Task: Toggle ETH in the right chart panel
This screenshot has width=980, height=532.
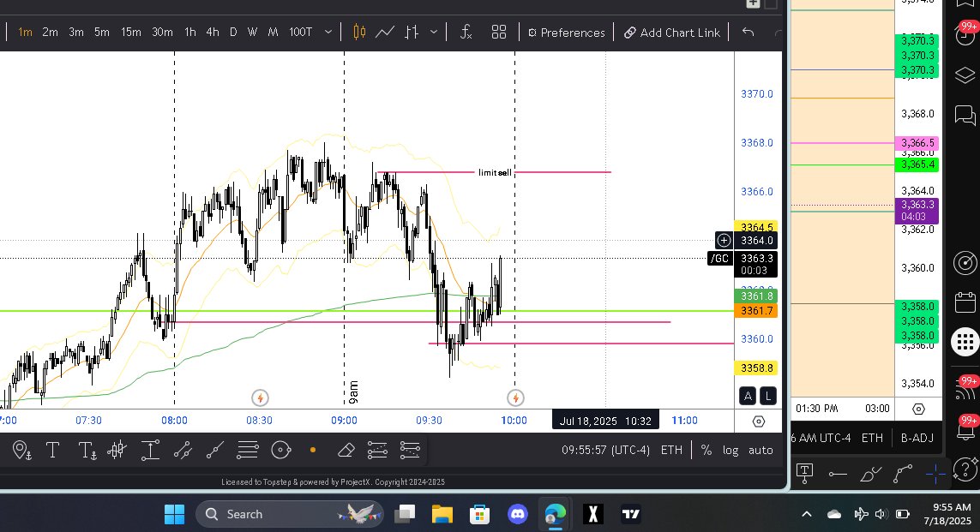Action: [x=872, y=438]
